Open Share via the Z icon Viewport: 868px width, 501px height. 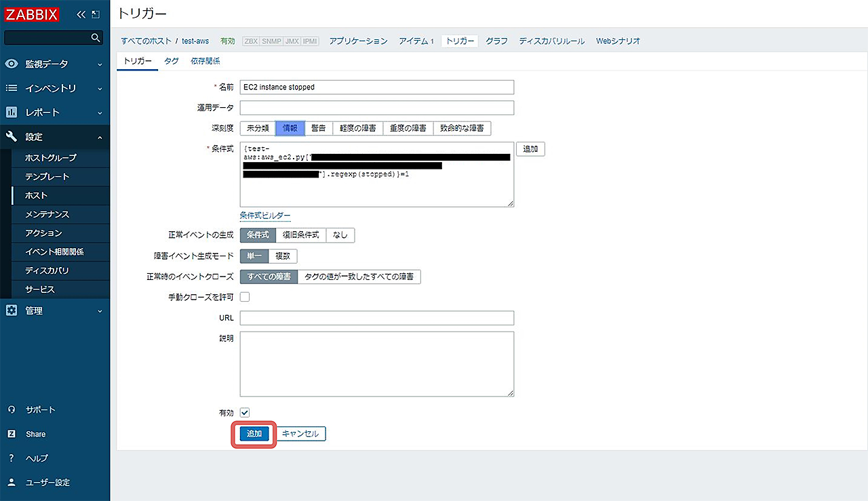[12, 434]
